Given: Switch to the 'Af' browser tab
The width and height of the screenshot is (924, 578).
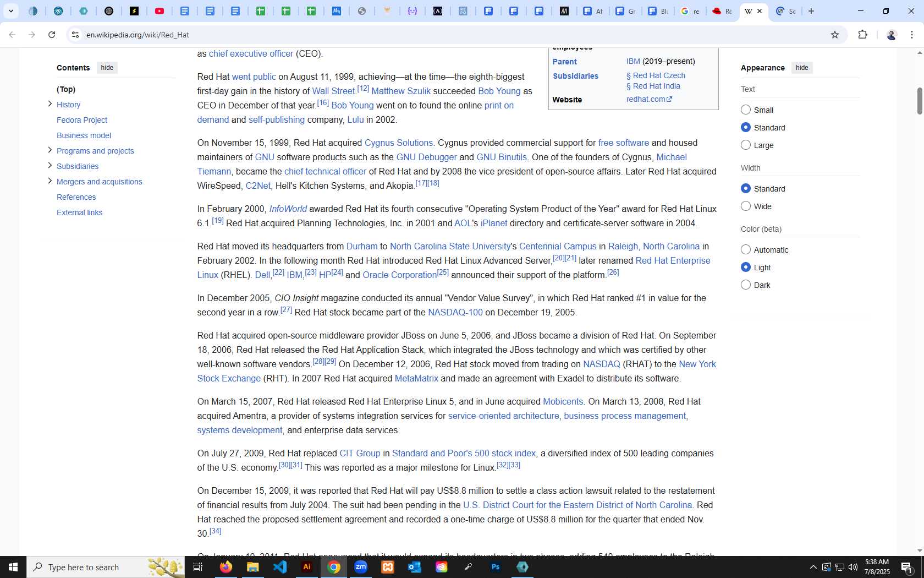Looking at the screenshot, I should click(x=593, y=11).
